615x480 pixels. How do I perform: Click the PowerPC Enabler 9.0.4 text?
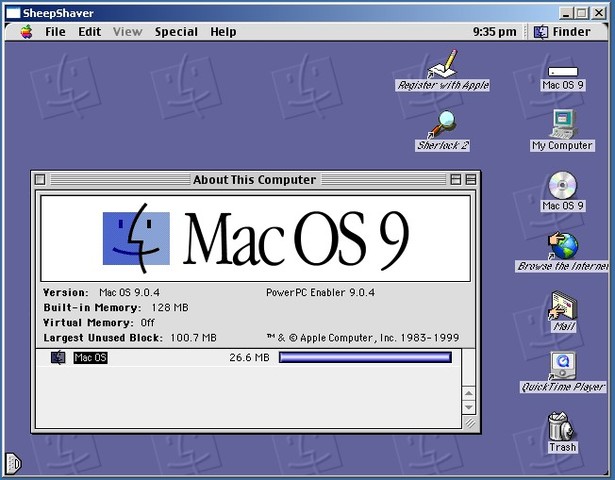[320, 293]
